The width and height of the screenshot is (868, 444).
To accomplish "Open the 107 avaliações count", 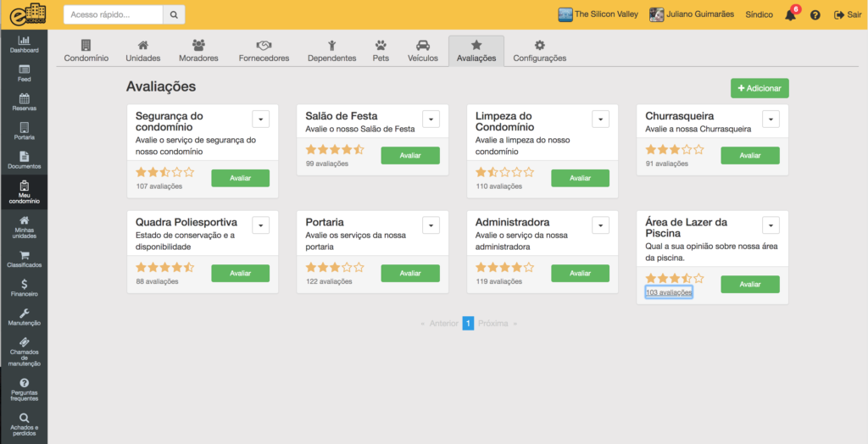I will coord(159,186).
